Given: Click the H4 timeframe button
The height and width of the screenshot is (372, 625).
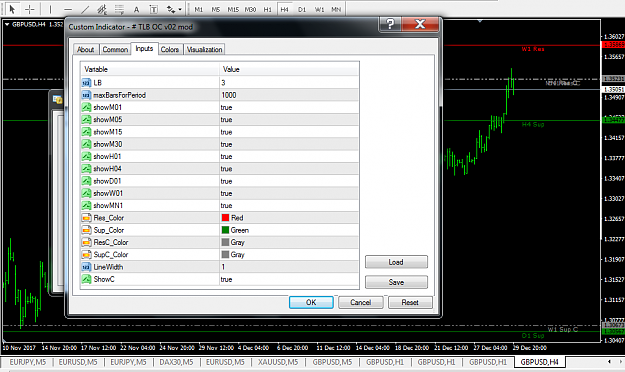Looking at the screenshot, I should point(285,9).
